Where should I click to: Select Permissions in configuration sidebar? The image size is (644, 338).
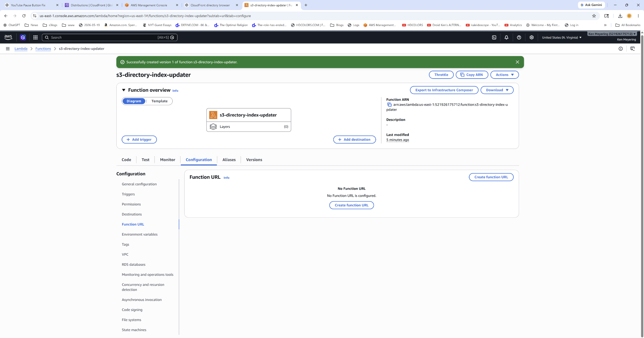click(131, 204)
